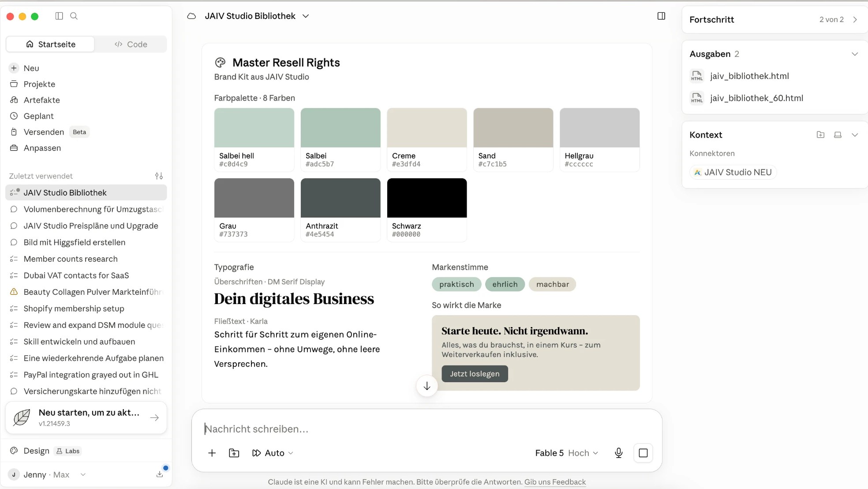Image resolution: width=868 pixels, height=489 pixels.
Task: Click the ehrlich voice tag
Action: [505, 284]
